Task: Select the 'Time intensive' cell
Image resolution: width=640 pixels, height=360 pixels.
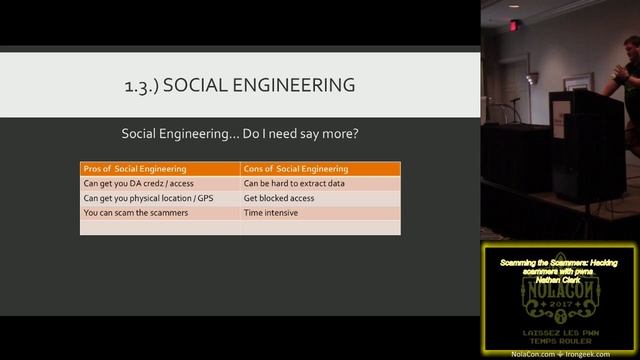Action: [320, 213]
